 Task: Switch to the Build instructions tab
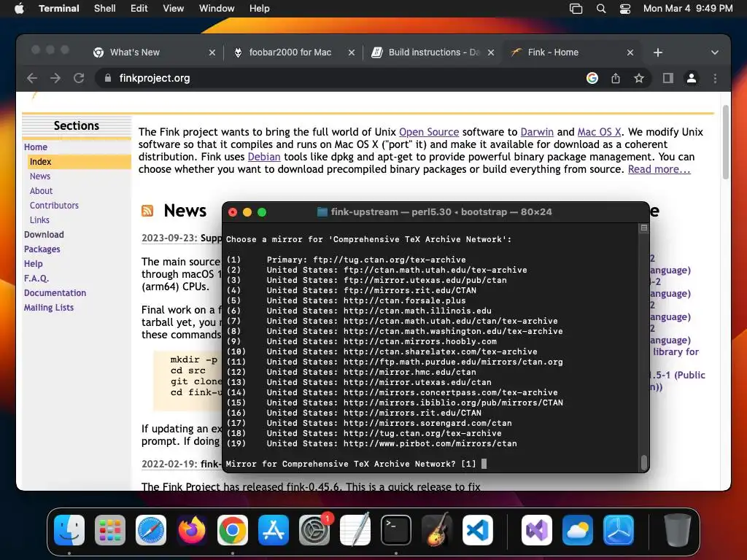[x=433, y=52]
